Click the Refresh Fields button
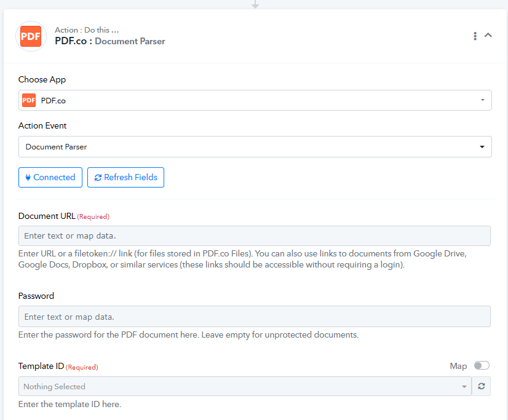 coord(125,178)
